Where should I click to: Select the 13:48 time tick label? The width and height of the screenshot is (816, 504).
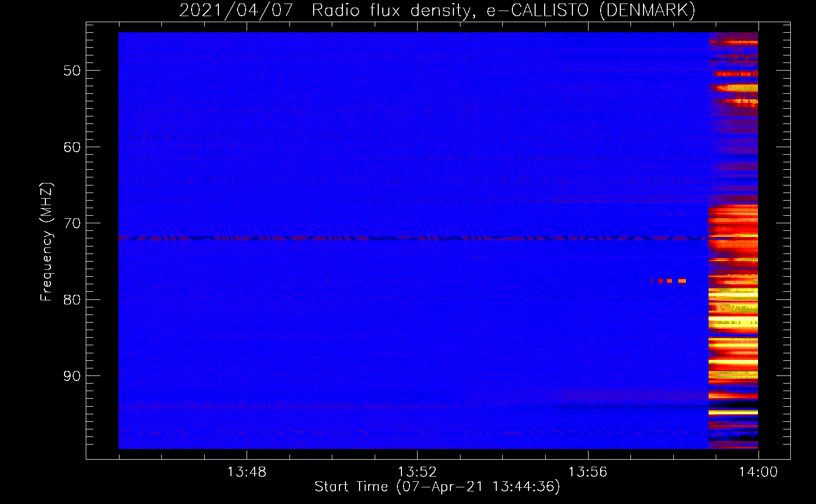click(247, 472)
